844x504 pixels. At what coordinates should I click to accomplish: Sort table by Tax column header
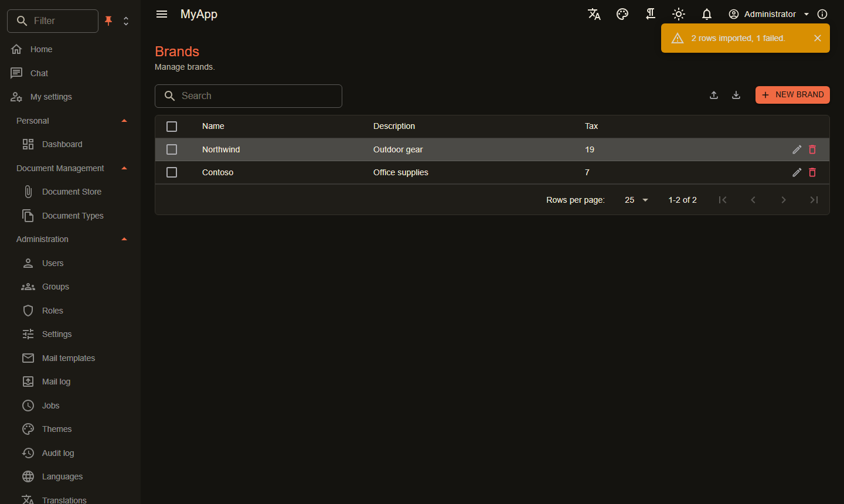tap(591, 126)
